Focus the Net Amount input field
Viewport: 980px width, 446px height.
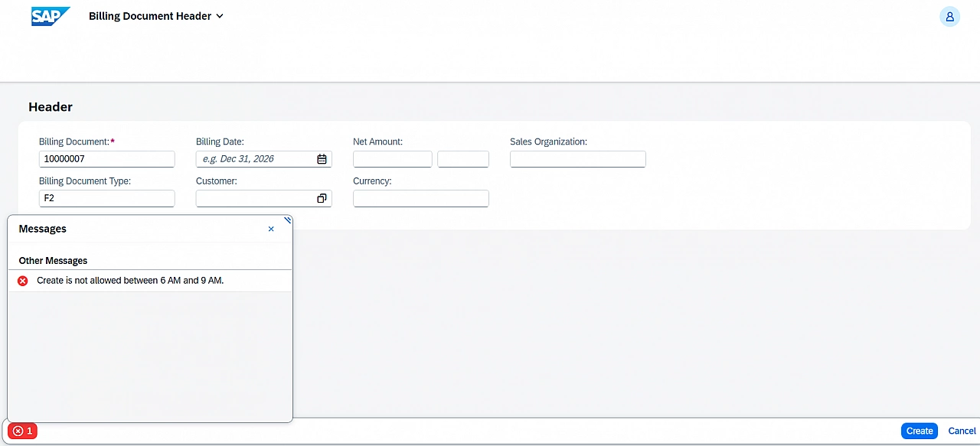pos(392,158)
